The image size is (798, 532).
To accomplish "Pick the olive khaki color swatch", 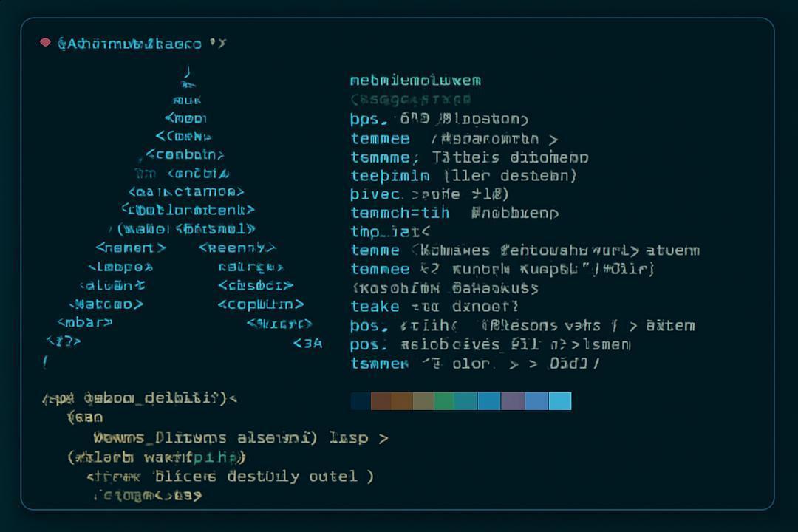I will pos(423,401).
